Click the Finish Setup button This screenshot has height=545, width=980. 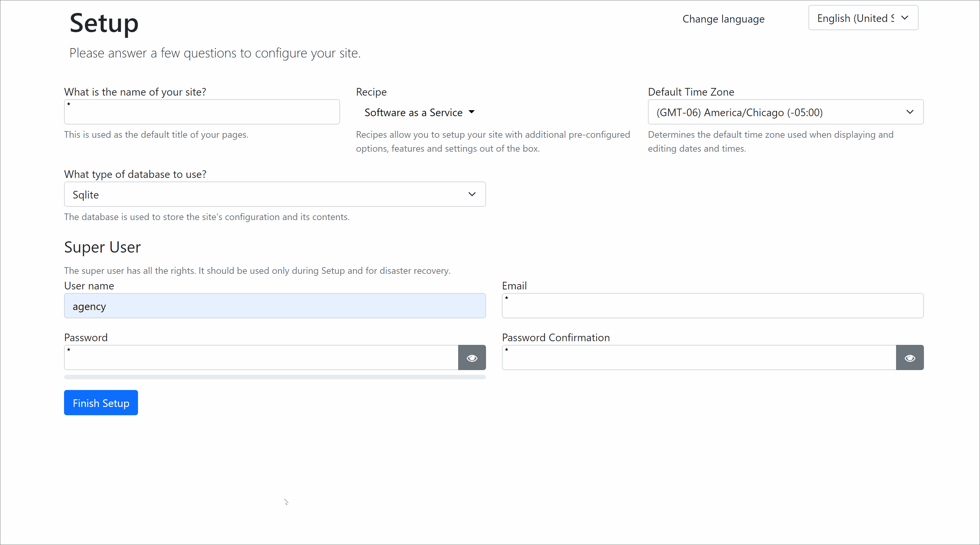click(101, 403)
